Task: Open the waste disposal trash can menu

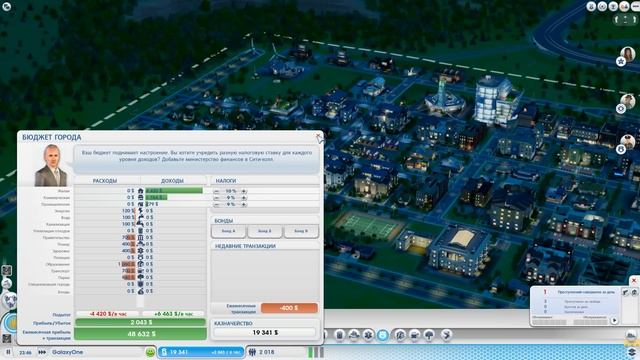Action: [340, 335]
